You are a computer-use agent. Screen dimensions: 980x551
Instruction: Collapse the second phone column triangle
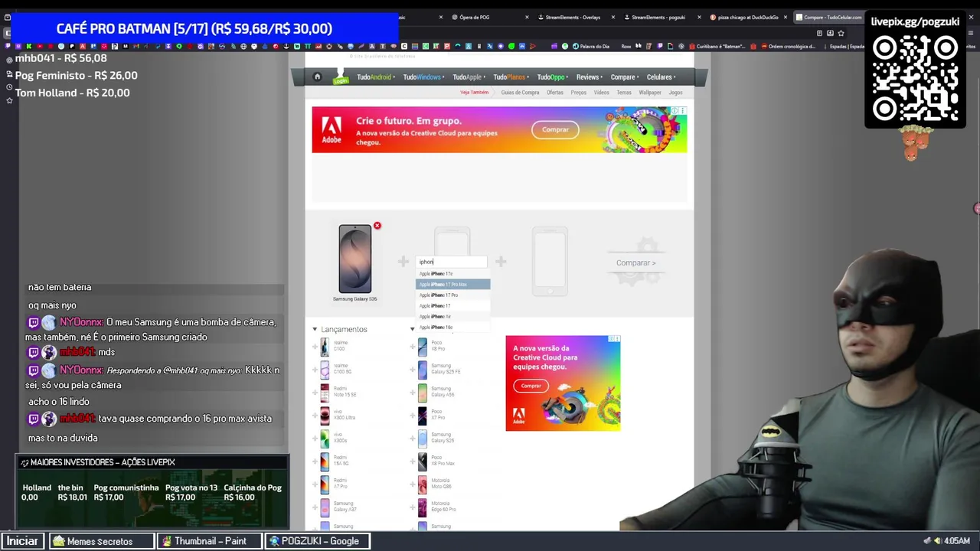pos(412,329)
